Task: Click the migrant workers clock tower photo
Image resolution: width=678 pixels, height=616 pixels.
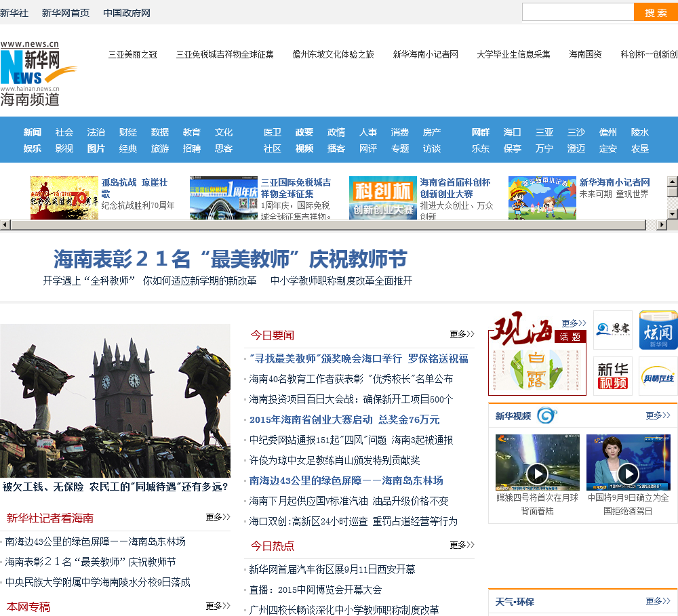Action: click(115, 401)
